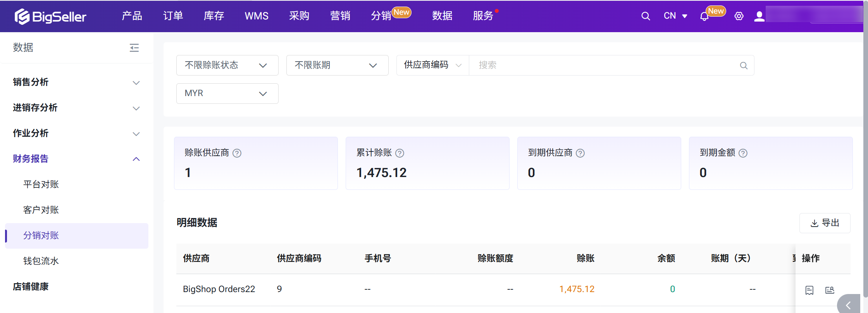
Task: Open bill details icon for BigShop Orders22
Action: click(809, 290)
